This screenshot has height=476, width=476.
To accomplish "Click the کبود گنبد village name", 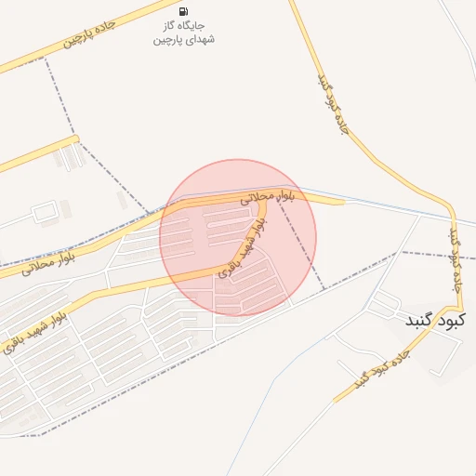I will [435, 321].
